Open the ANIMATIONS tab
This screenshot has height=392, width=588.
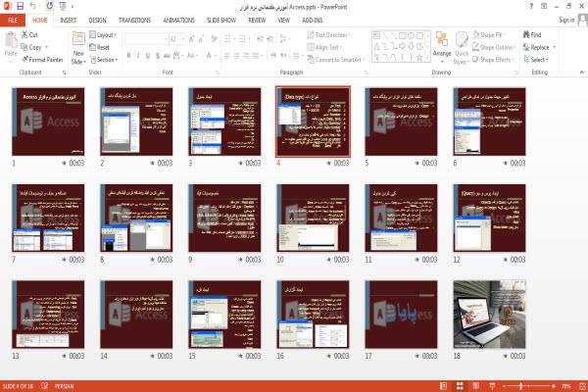point(178,21)
